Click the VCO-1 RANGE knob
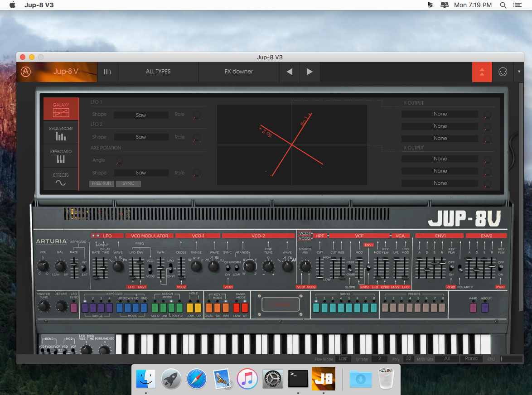The image size is (532, 395). tap(197, 266)
